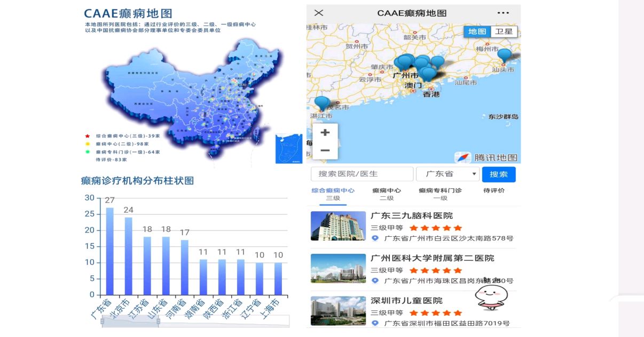Screen dimensions: 644x337
Task: Focus the 搜索医院/医生 search field
Action: click(362, 174)
